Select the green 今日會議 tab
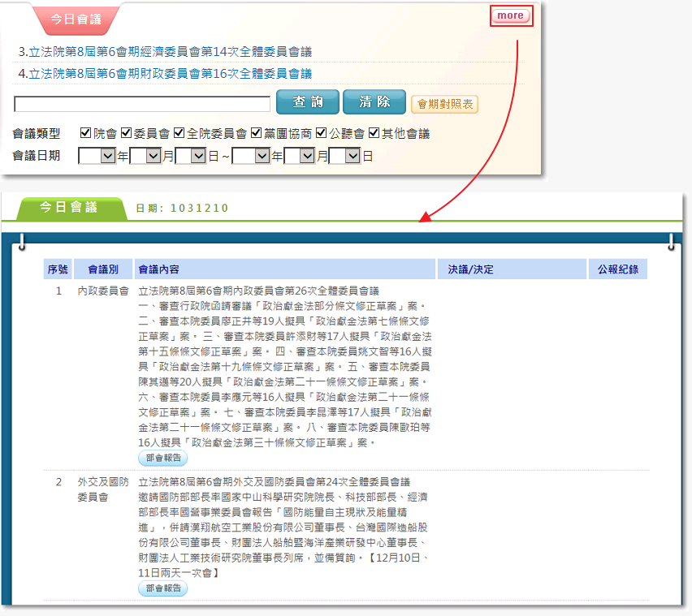 [x=70, y=207]
